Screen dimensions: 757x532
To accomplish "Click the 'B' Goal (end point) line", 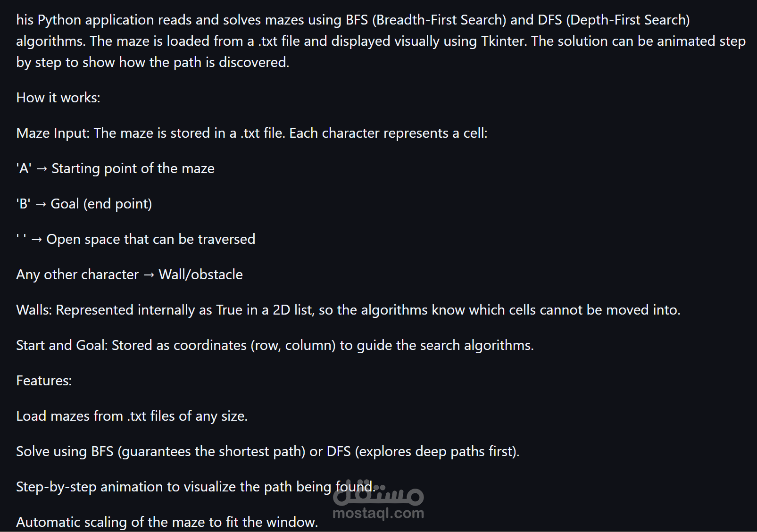I will pyautogui.click(x=84, y=204).
